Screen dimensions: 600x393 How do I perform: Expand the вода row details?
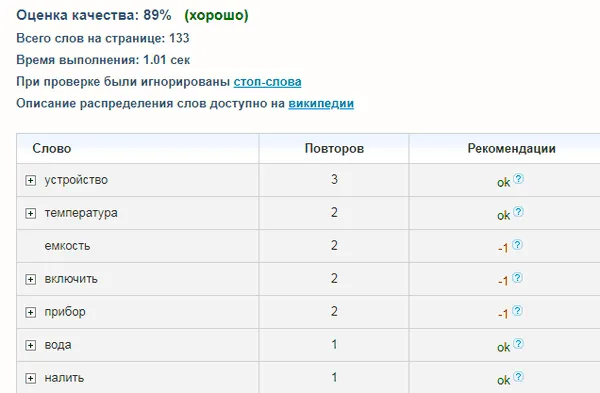tap(31, 345)
